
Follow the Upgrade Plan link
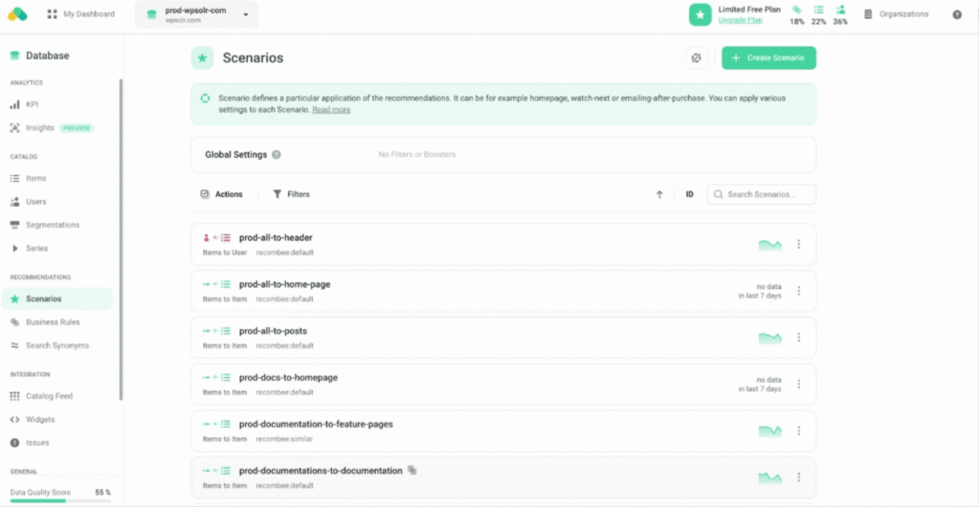[740, 20]
